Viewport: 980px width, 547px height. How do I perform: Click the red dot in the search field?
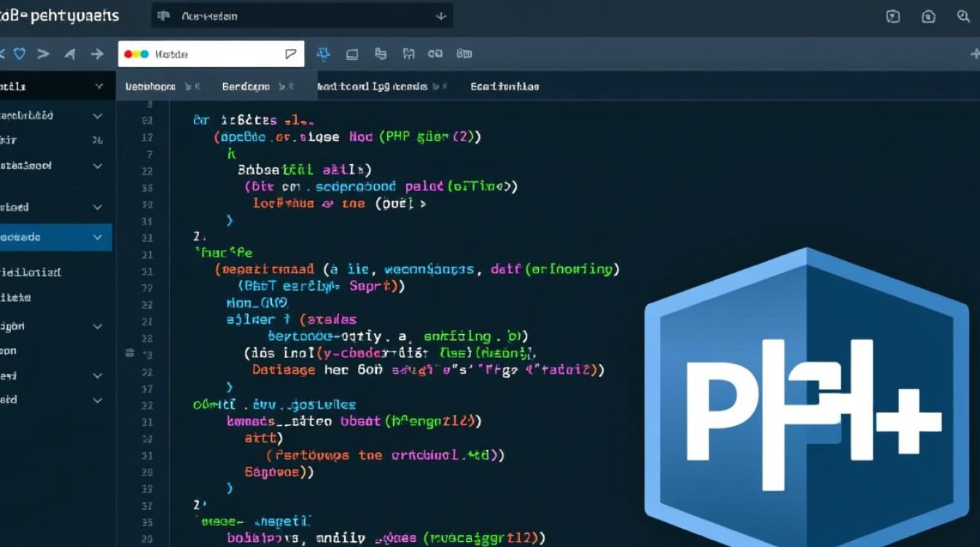pos(127,53)
